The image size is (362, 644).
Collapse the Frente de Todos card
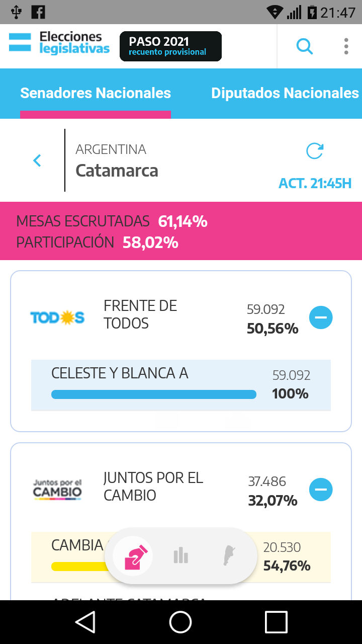321,317
